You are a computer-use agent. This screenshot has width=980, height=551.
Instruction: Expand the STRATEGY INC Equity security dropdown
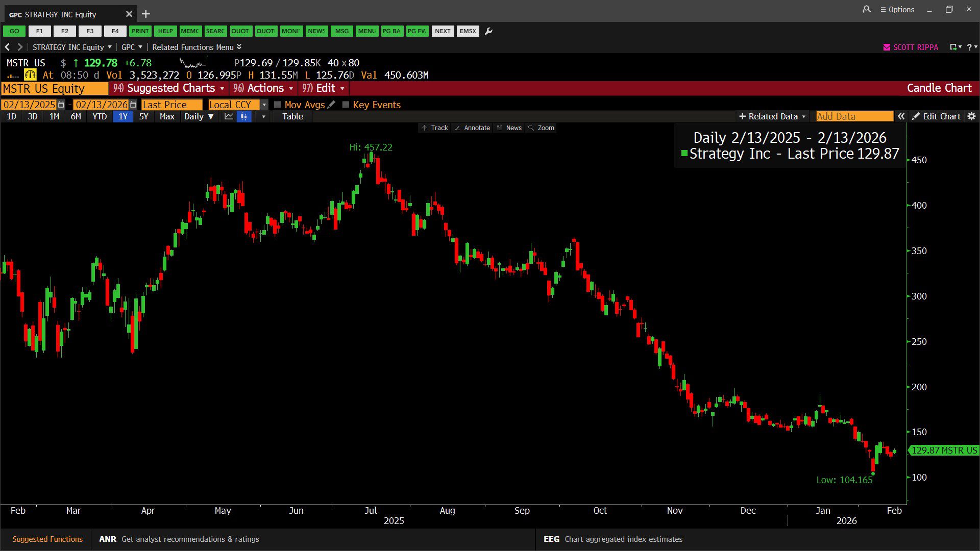72,47
